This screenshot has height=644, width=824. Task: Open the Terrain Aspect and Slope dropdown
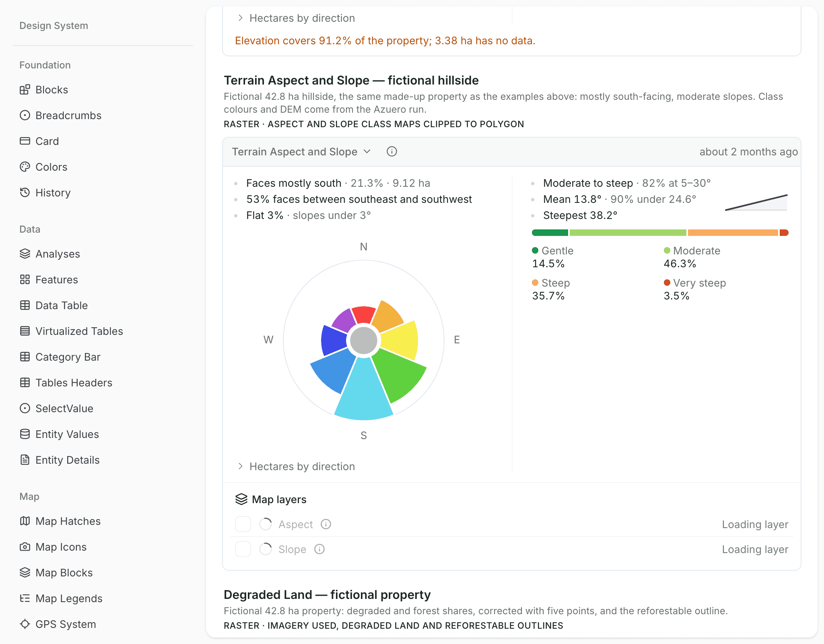[301, 152]
